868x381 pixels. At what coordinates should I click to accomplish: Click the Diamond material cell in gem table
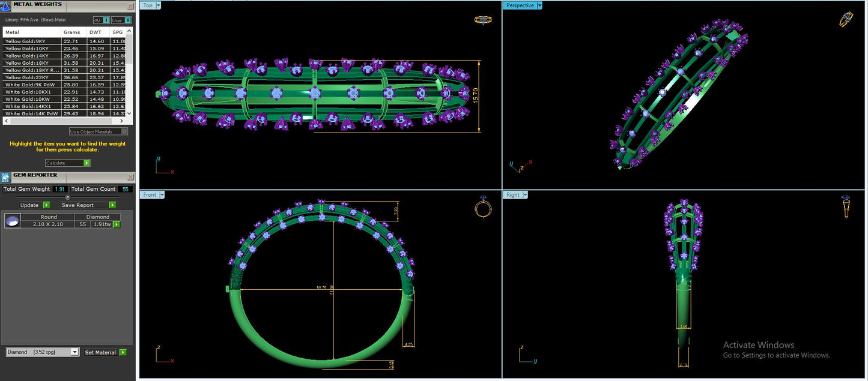point(97,217)
